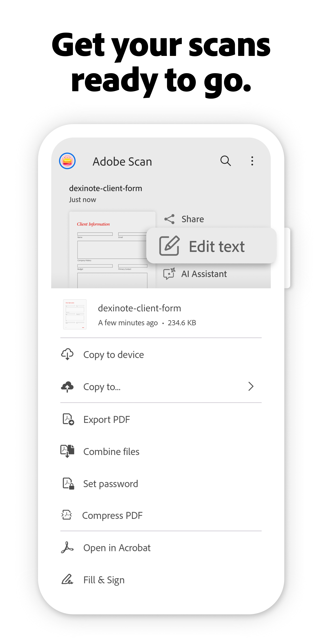The image size is (322, 644).
Task: Click the 'Just now' timestamp
Action: point(83,199)
